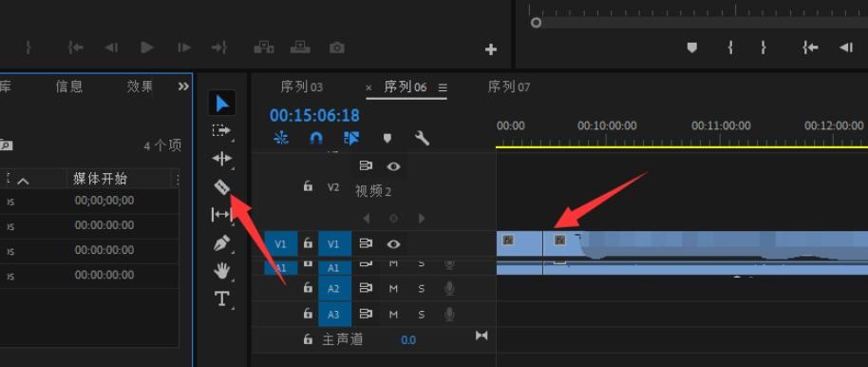Add marker in program monitor
The height and width of the screenshot is (367, 868).
coord(691,48)
